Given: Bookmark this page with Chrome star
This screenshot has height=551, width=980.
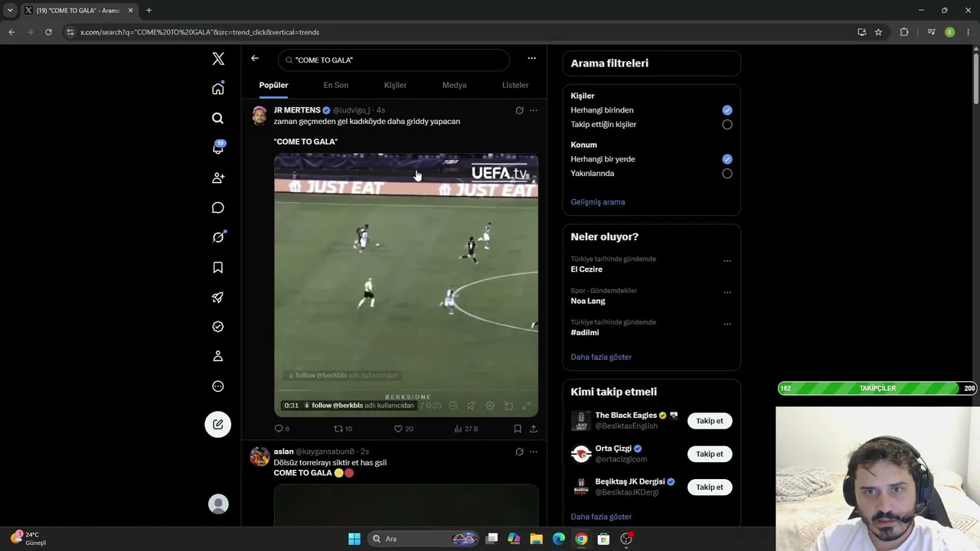Looking at the screenshot, I should [x=878, y=32].
